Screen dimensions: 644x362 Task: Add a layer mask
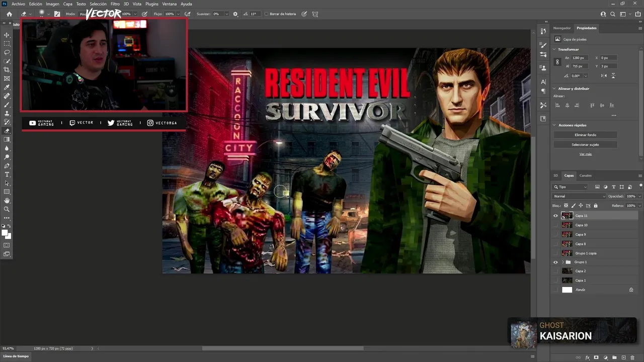pyautogui.click(x=596, y=357)
